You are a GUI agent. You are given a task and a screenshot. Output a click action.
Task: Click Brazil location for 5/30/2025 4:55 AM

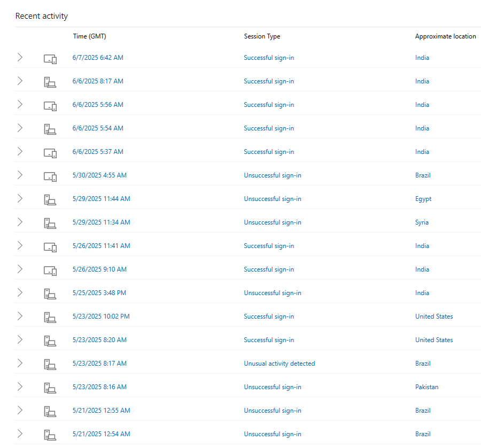[423, 175]
